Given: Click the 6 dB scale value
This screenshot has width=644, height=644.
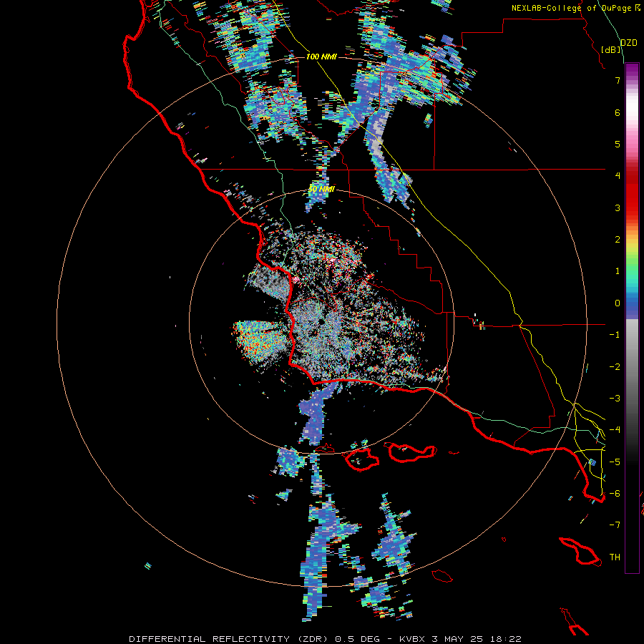Looking at the screenshot, I should click(618, 112).
